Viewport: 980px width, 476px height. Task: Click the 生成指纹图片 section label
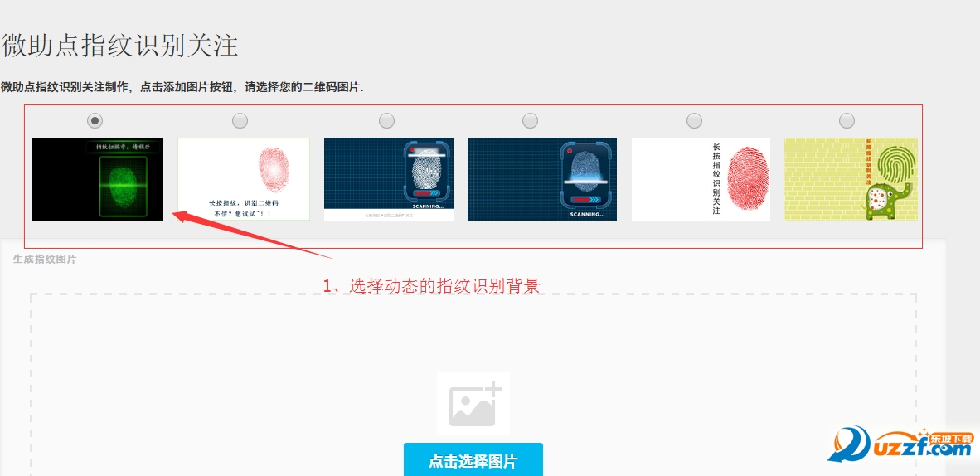tap(45, 259)
